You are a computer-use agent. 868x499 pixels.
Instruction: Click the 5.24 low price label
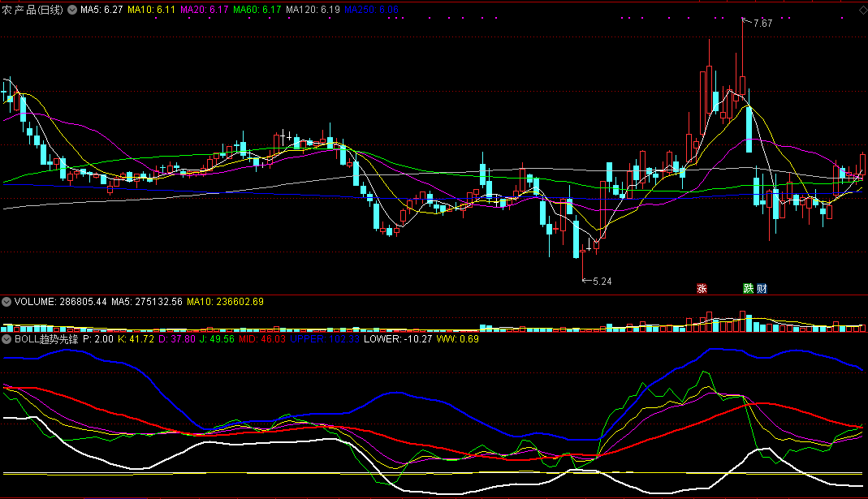click(602, 282)
